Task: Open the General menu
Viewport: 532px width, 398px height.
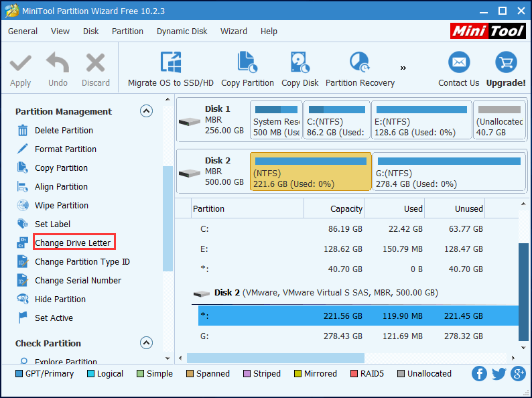Action: click(23, 31)
